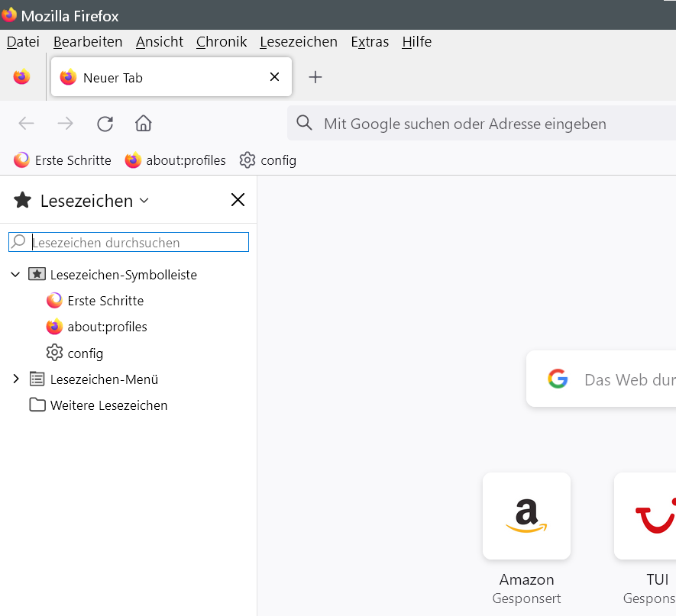676x616 pixels.
Task: Close the Neuer Tab tab
Action: (x=275, y=77)
